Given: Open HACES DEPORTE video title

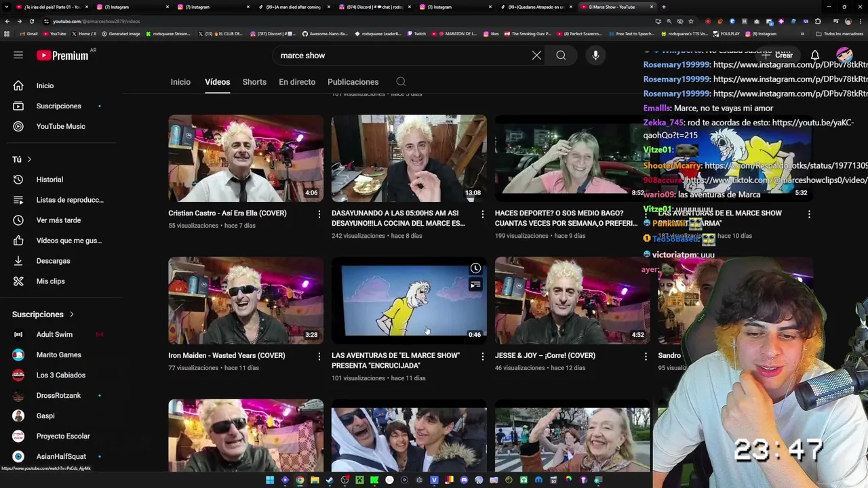Looking at the screenshot, I should tap(566, 218).
